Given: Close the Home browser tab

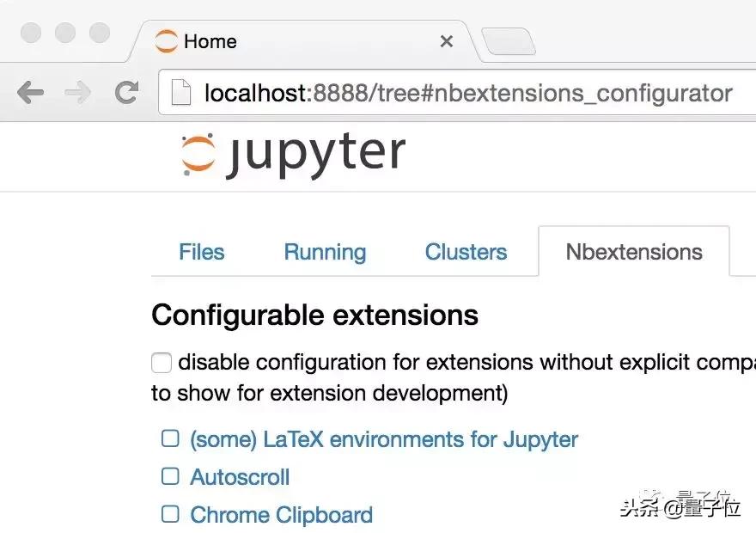Looking at the screenshot, I should click(x=447, y=41).
